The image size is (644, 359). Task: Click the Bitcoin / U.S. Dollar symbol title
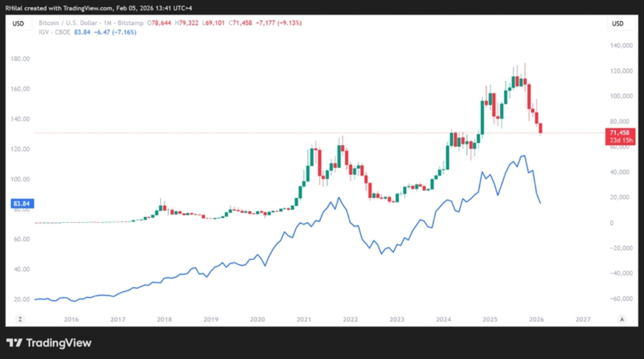coord(68,23)
